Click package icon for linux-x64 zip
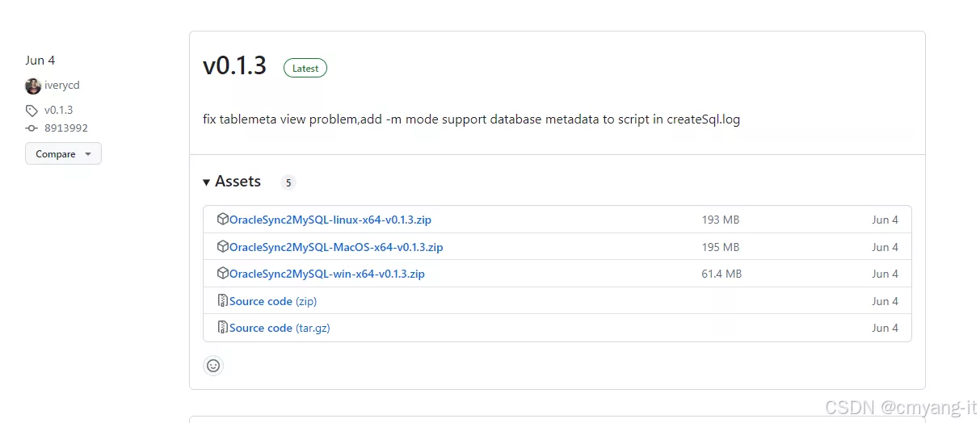Viewport: 980px width, 423px height. point(223,220)
